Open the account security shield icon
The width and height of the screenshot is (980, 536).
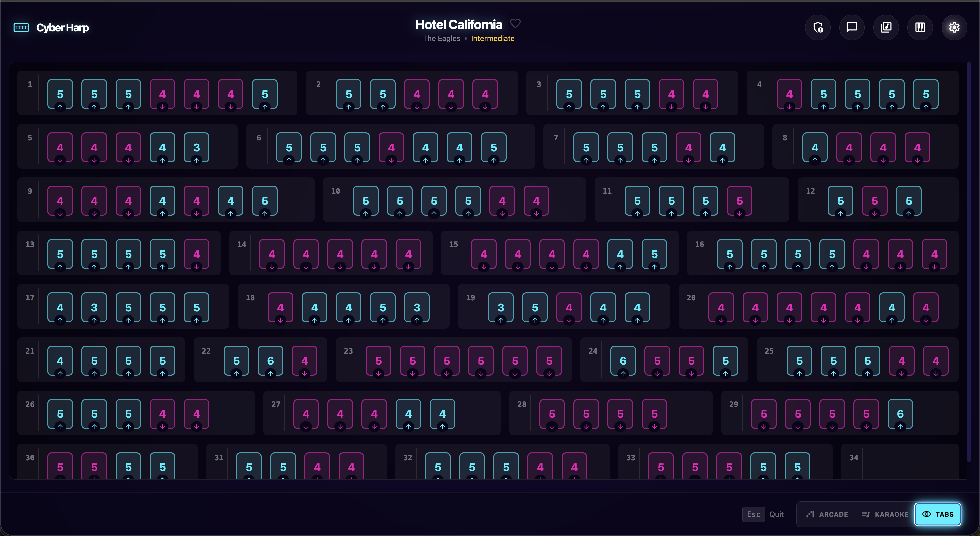point(818,27)
